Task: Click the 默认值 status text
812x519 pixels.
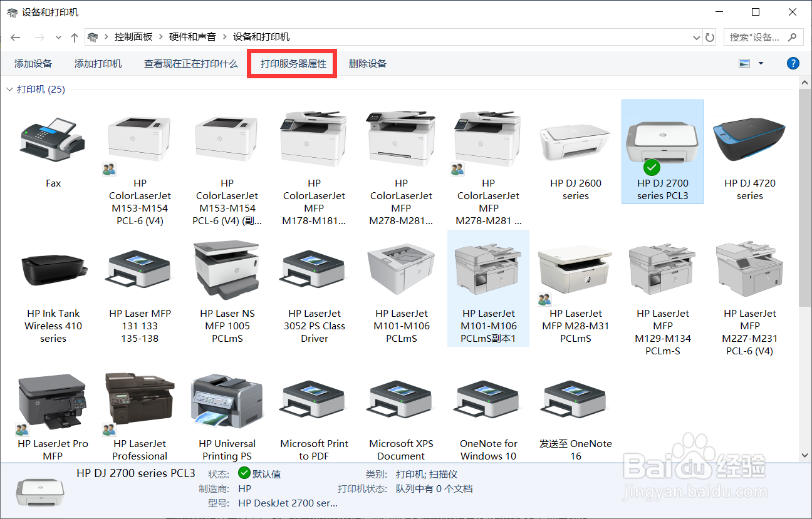Action: (x=266, y=474)
